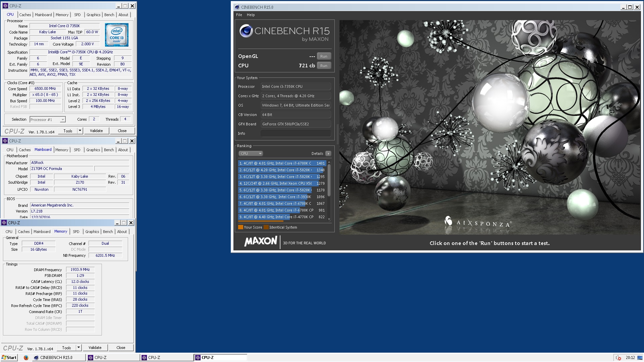This screenshot has height=362, width=644.
Task: Open the Tools dropdown arrow in top CPU-Z
Action: (80, 131)
